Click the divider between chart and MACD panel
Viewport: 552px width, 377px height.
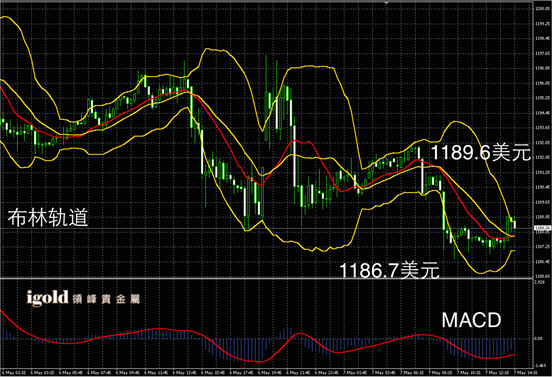tap(266, 278)
